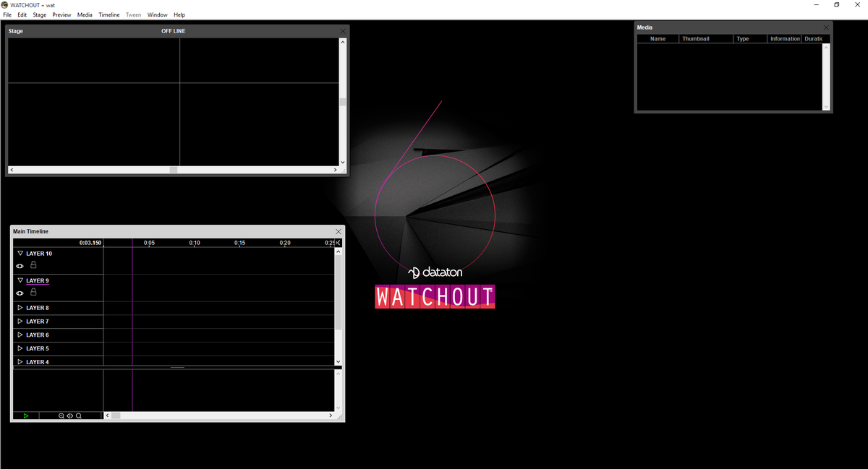Click the Stage scroll down arrow
This screenshot has width=868, height=469.
pyautogui.click(x=343, y=162)
